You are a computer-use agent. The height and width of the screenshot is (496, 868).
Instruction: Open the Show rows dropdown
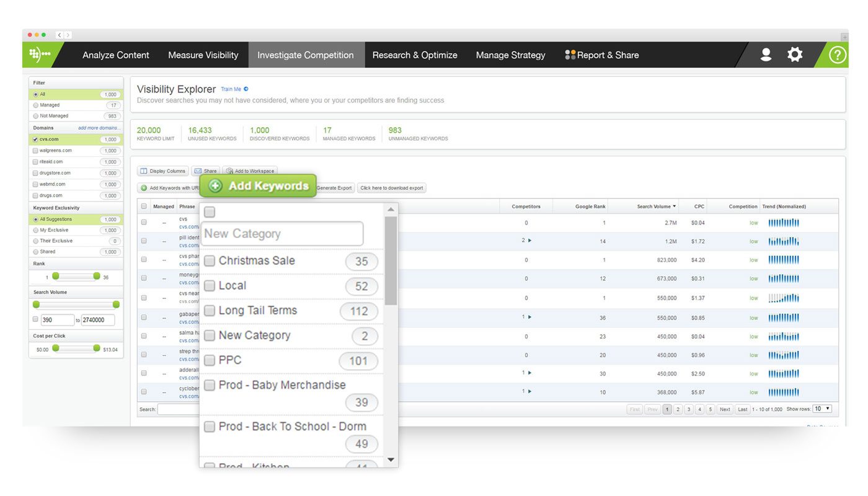point(822,409)
